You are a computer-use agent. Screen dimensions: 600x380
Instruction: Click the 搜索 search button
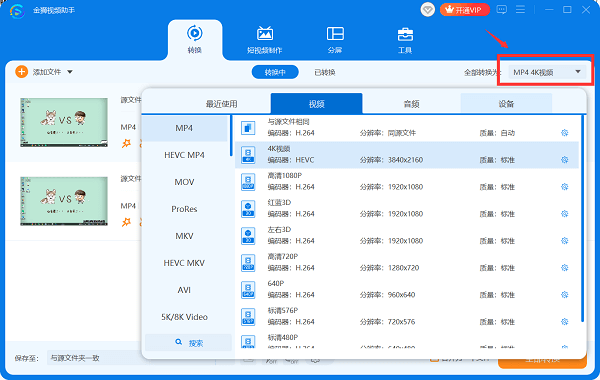click(188, 342)
